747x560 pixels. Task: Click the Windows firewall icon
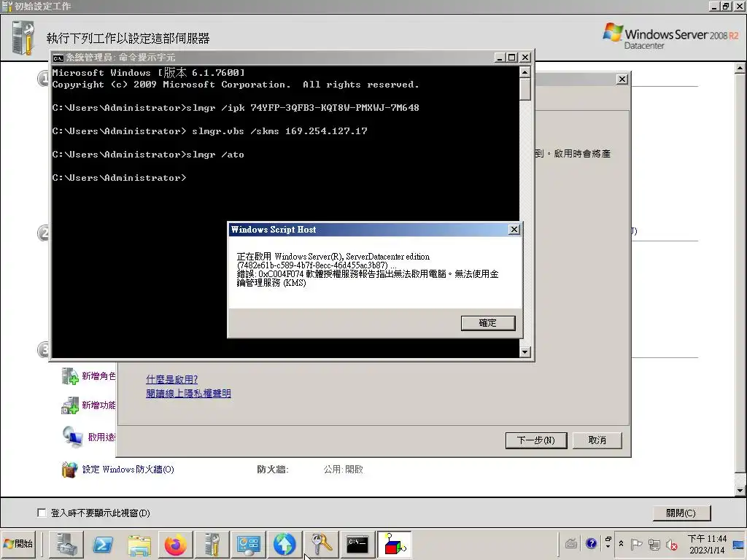coord(69,470)
